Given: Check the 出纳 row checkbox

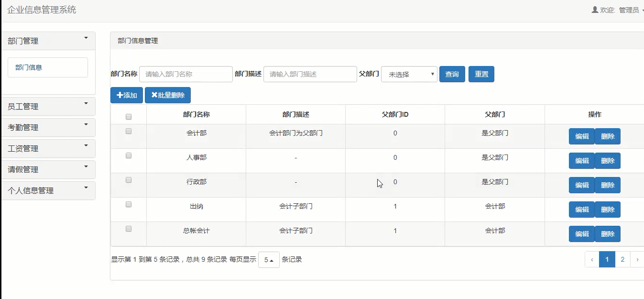Looking at the screenshot, I should tap(129, 204).
